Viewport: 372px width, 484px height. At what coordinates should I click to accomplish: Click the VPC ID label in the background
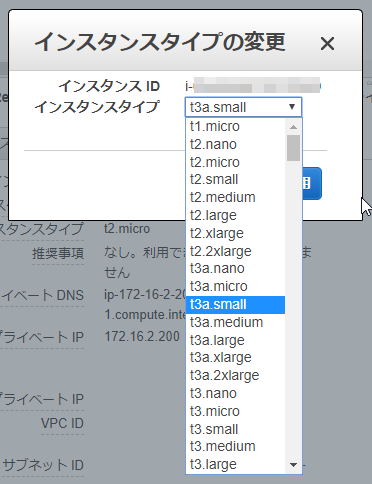[x=62, y=424]
